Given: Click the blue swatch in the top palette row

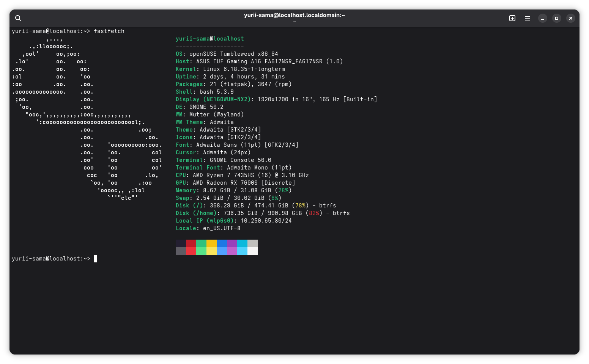Looking at the screenshot, I should 222,243.
